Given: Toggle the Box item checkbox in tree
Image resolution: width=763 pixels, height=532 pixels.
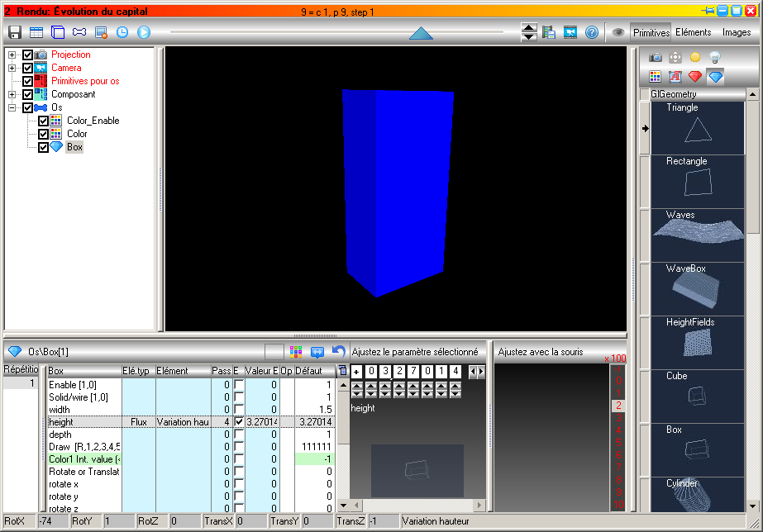Looking at the screenshot, I should [43, 147].
